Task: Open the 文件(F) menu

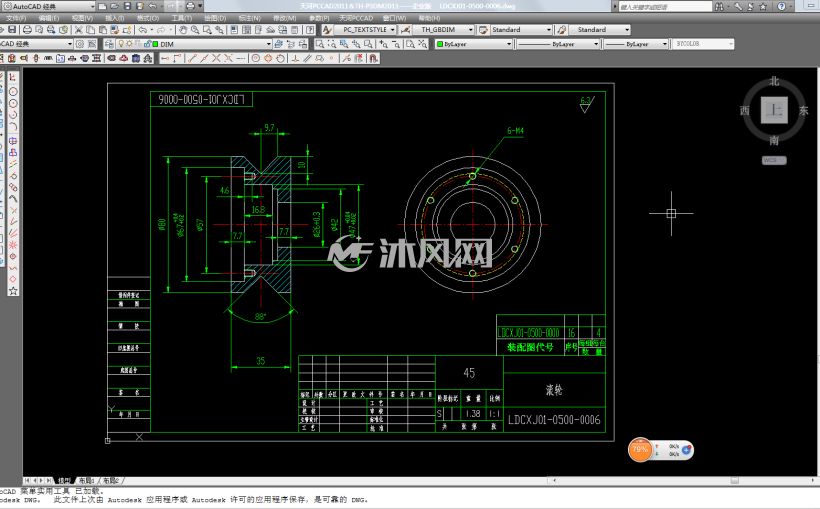Action: 15,18
